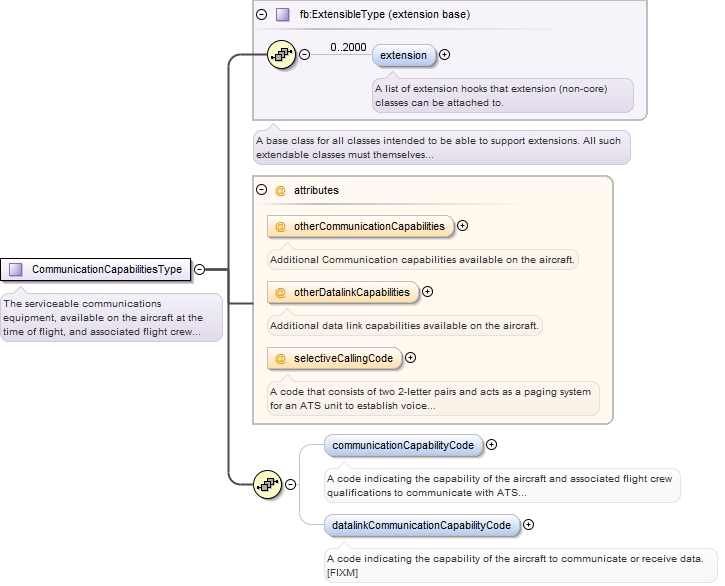Screen dimensions: 725x586
Task: Expand otherCommunicationCapabilities attribute details
Action: 463,226
